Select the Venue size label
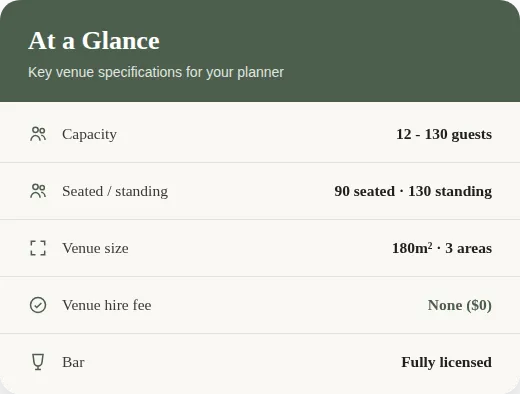 click(95, 248)
